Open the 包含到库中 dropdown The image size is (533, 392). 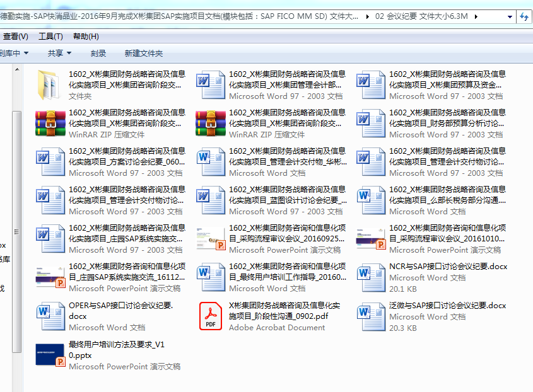coord(14,53)
